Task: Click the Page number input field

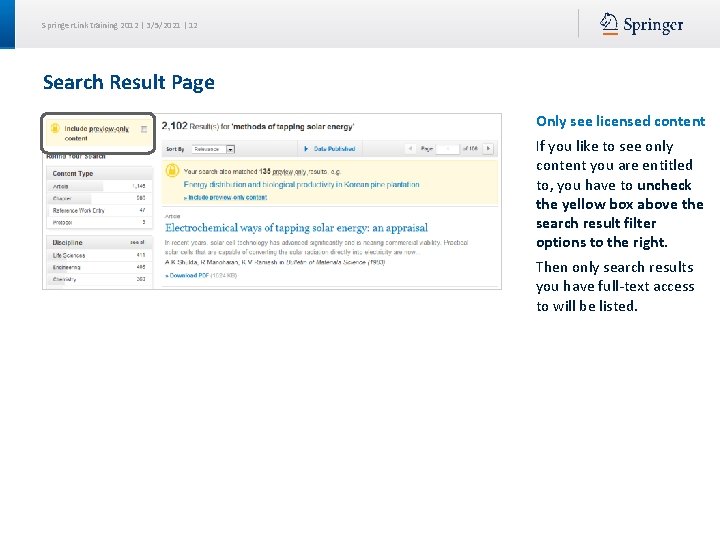Action: click(447, 149)
